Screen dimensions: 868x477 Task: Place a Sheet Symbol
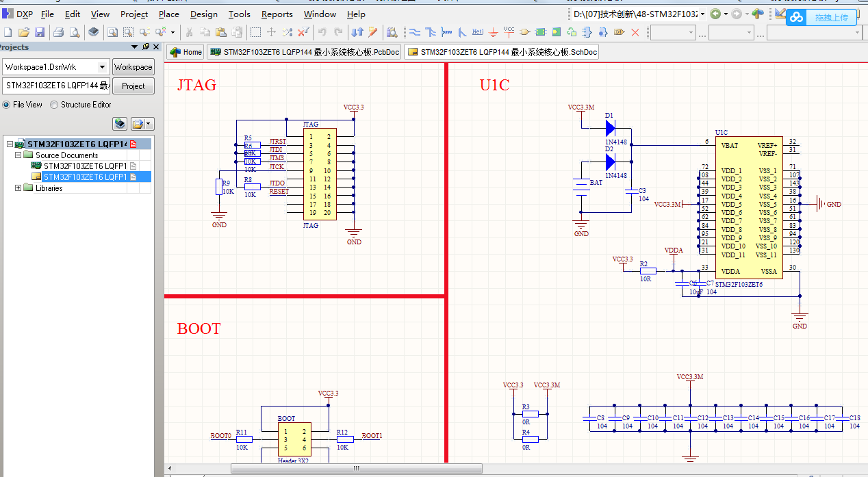tap(541, 32)
